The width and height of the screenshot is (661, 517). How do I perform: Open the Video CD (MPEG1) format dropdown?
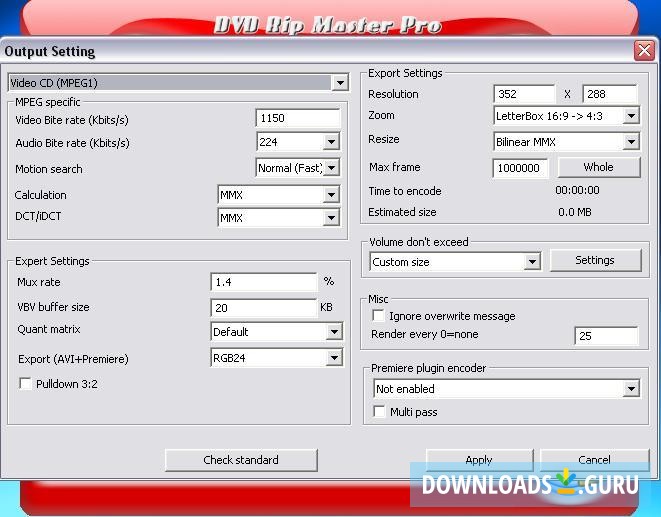(x=178, y=83)
